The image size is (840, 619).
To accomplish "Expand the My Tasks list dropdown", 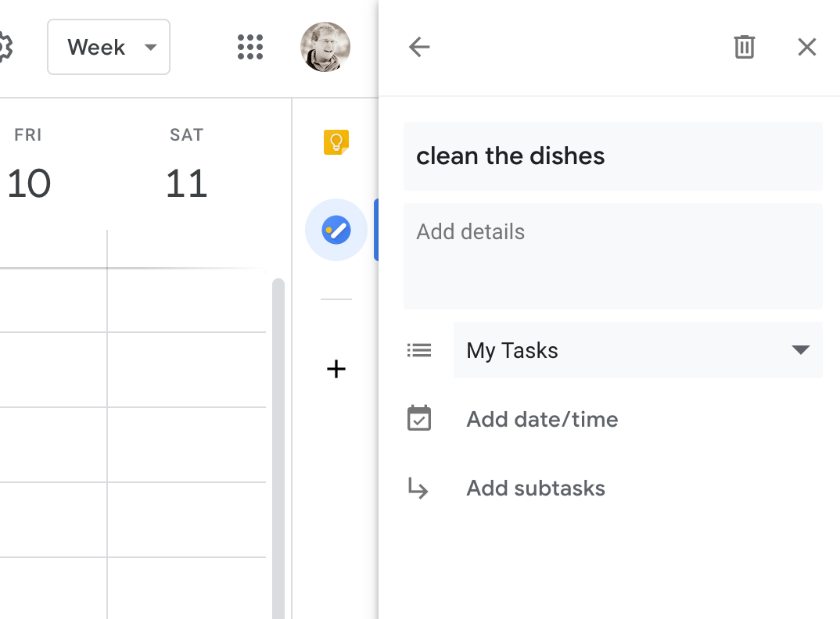I will 800,350.
